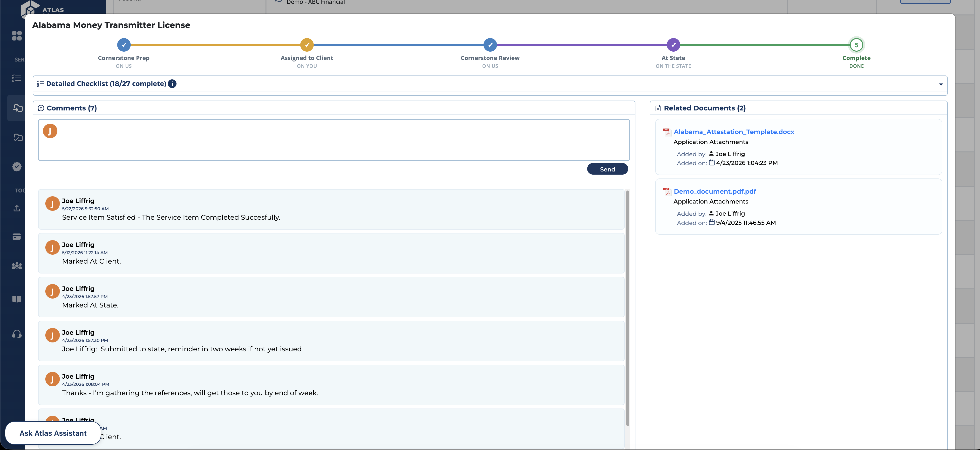Screen dimensions: 980x450
Task: Click the 4/23/2026 1:57:30 PM timestamp
Action: coord(85,341)
